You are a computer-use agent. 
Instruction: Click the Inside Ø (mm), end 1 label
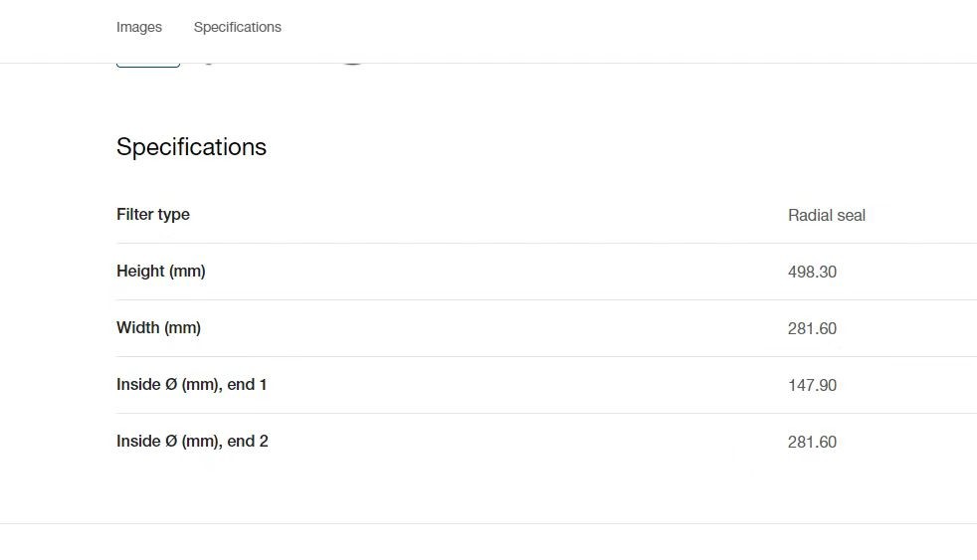(192, 384)
